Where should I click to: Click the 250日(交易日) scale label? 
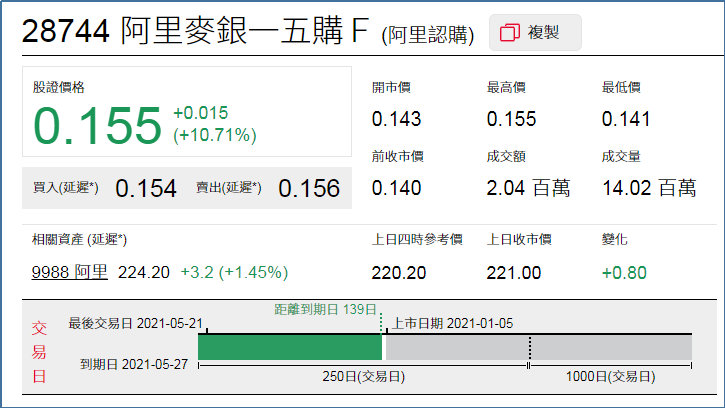363,377
